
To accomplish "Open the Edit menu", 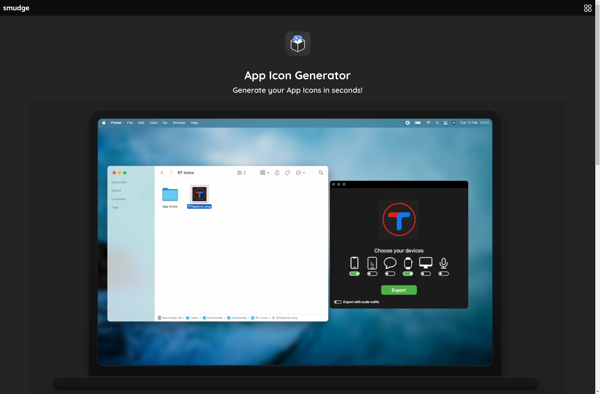I will click(x=141, y=123).
